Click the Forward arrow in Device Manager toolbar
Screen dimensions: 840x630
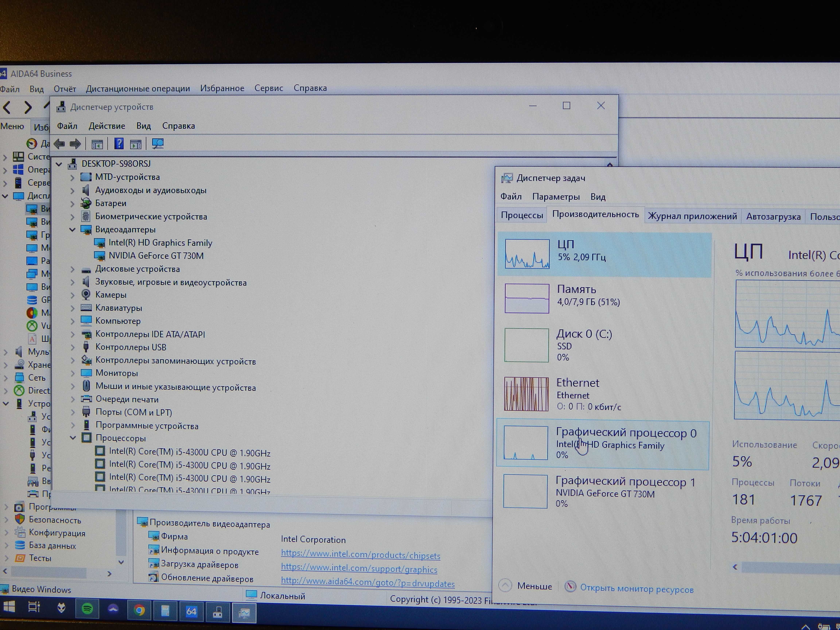tap(75, 144)
